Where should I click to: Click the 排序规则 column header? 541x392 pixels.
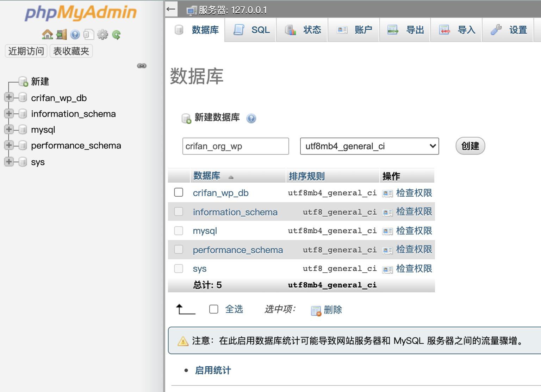pos(307,176)
